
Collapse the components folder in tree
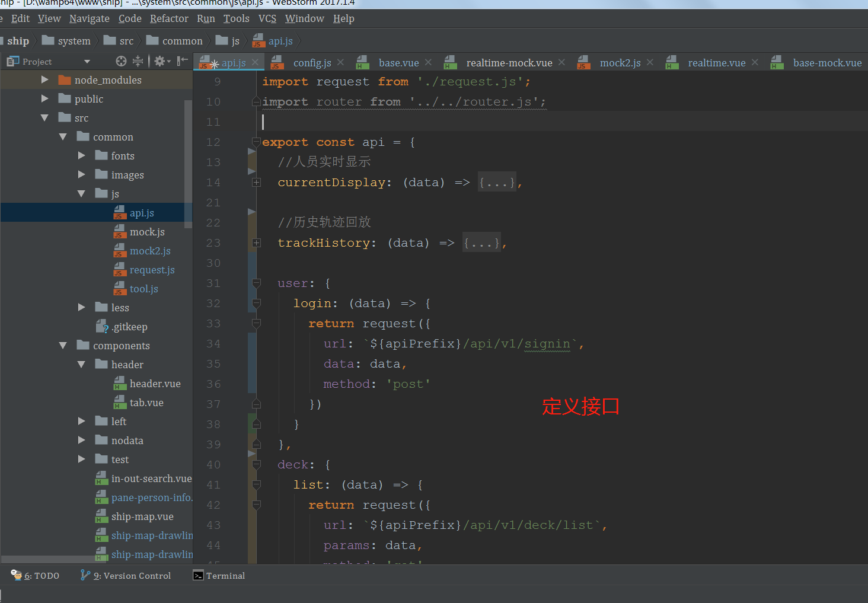tap(63, 346)
